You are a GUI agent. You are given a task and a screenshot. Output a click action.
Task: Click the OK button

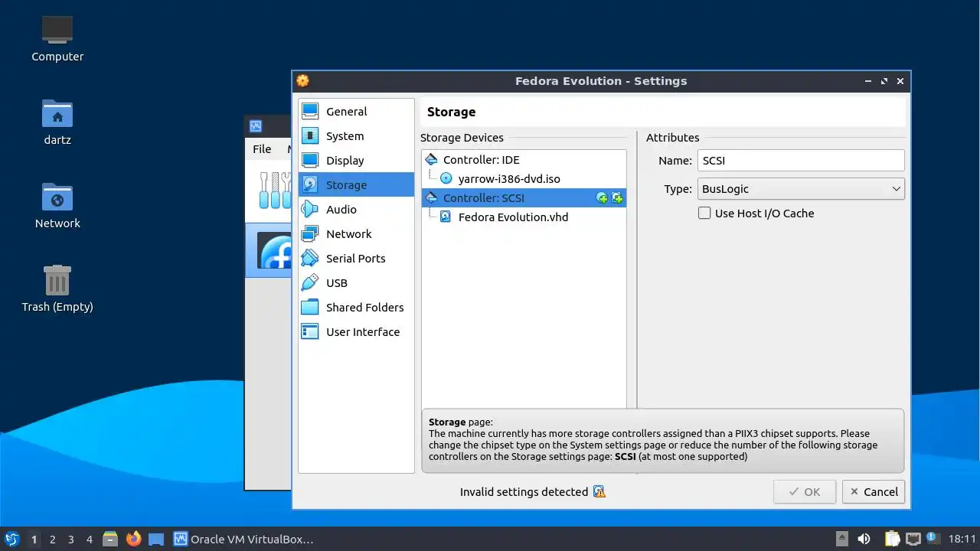point(805,492)
